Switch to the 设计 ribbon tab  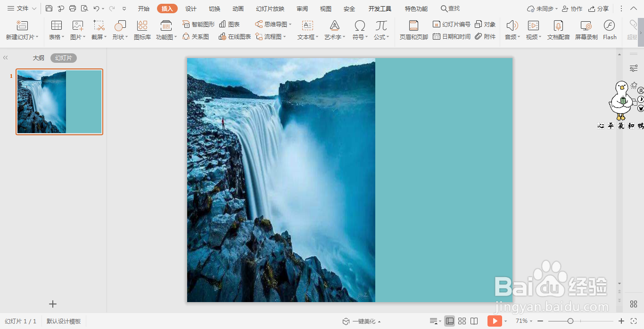click(191, 8)
